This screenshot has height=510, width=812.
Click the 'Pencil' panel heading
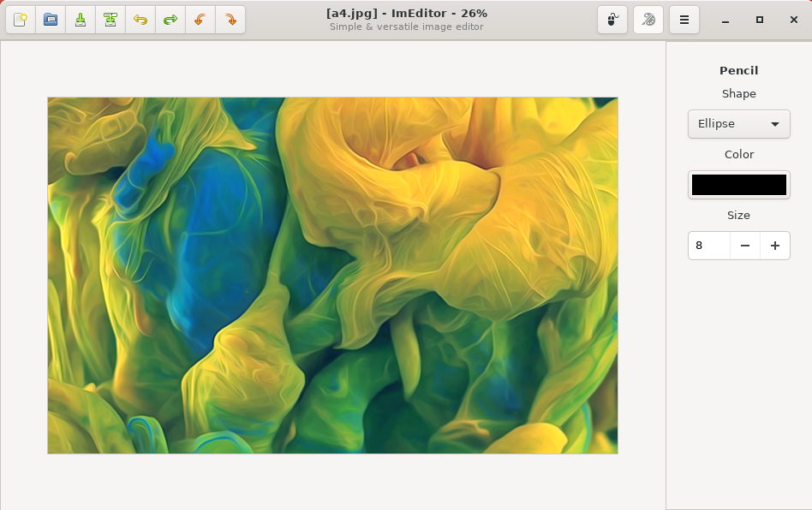point(739,70)
